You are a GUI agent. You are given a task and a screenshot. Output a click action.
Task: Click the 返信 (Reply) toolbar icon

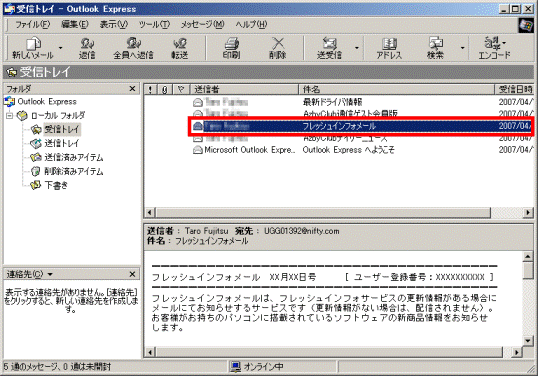tap(87, 48)
